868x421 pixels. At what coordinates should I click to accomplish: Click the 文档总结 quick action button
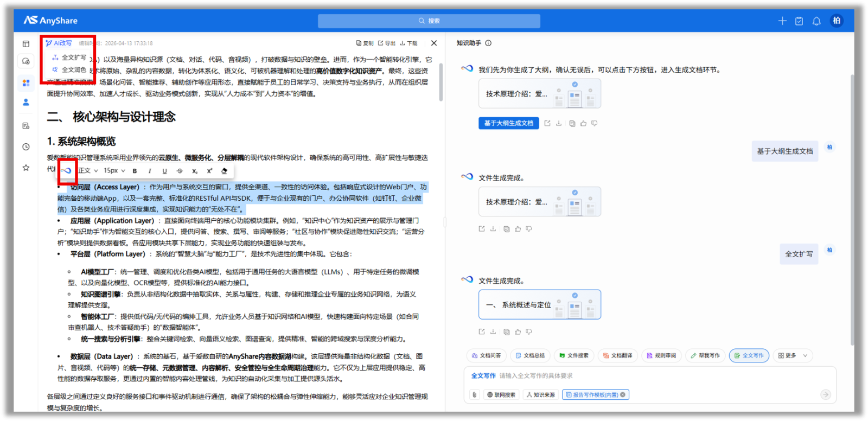pos(530,356)
